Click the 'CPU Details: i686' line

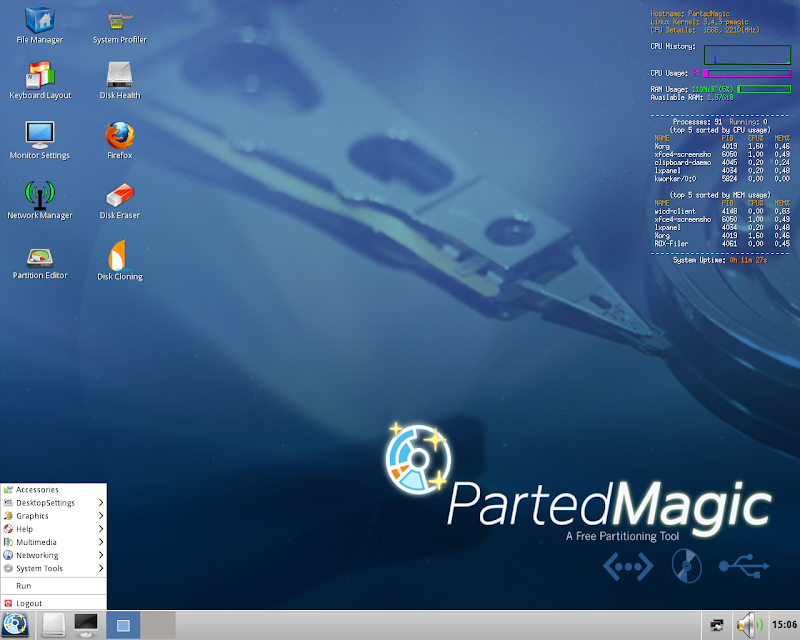(x=705, y=30)
